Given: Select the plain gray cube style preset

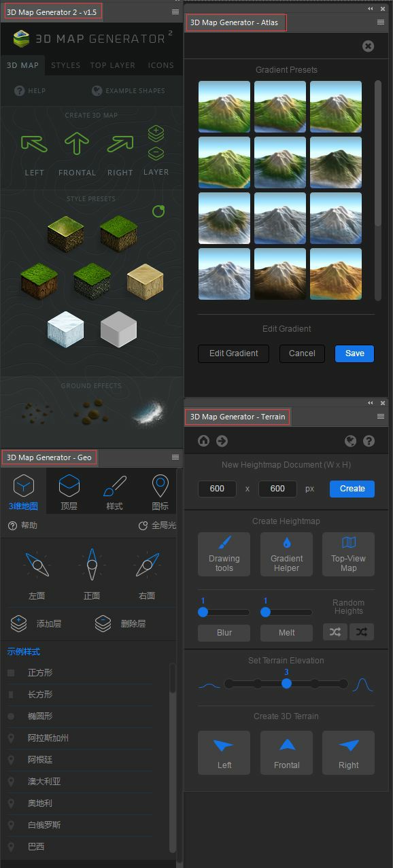Looking at the screenshot, I should click(119, 329).
